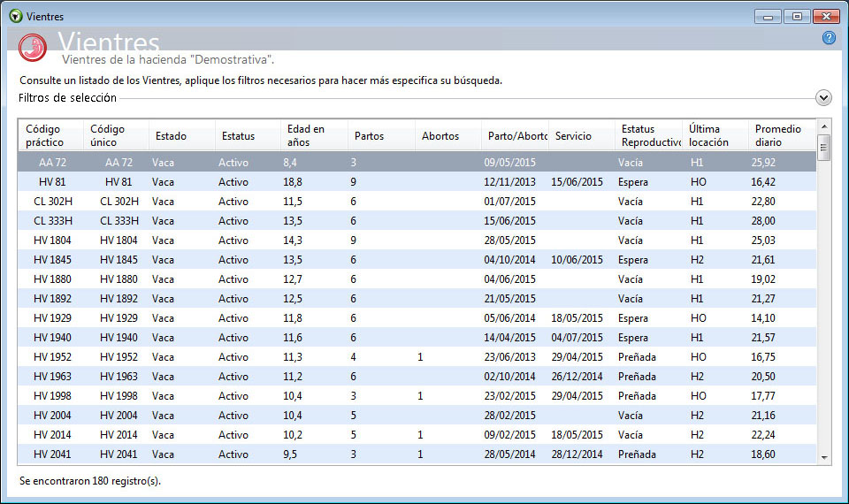Click service date 26/12/2014 cell
The width and height of the screenshot is (849, 504).
click(577, 377)
